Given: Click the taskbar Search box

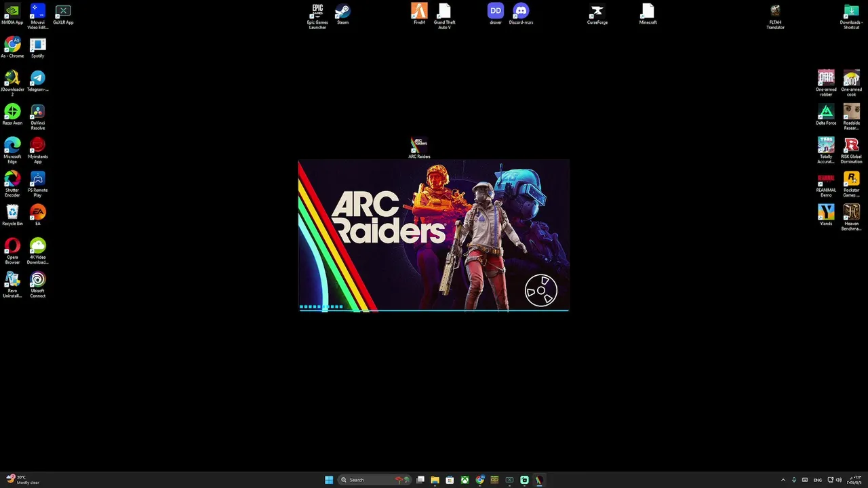Looking at the screenshot, I should click(x=374, y=480).
